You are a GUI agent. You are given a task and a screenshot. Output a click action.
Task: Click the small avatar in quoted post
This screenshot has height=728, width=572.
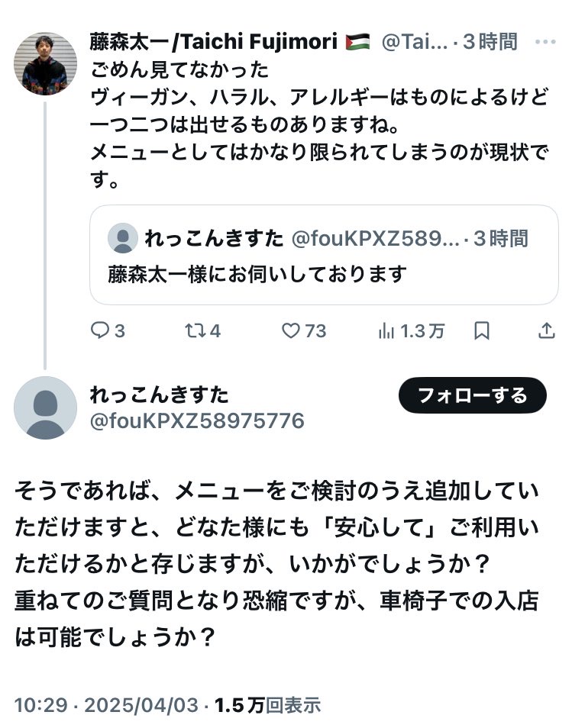click(x=122, y=239)
